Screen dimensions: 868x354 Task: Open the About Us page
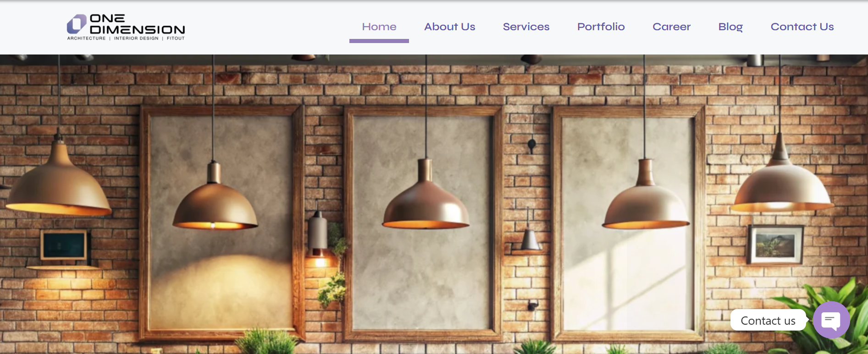pyautogui.click(x=449, y=27)
